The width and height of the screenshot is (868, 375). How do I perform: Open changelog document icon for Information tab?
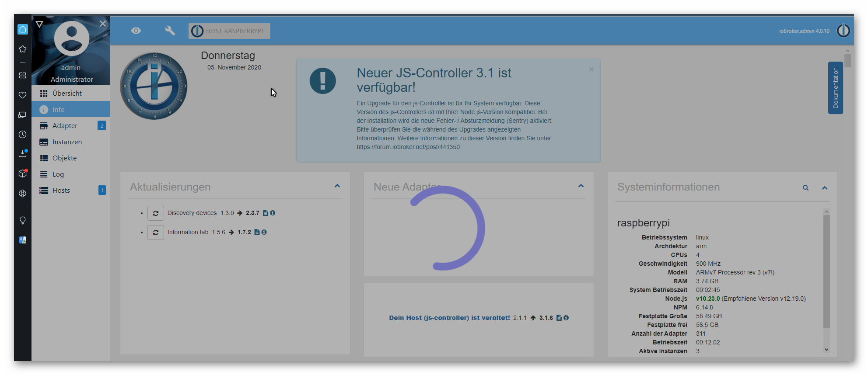coord(257,232)
